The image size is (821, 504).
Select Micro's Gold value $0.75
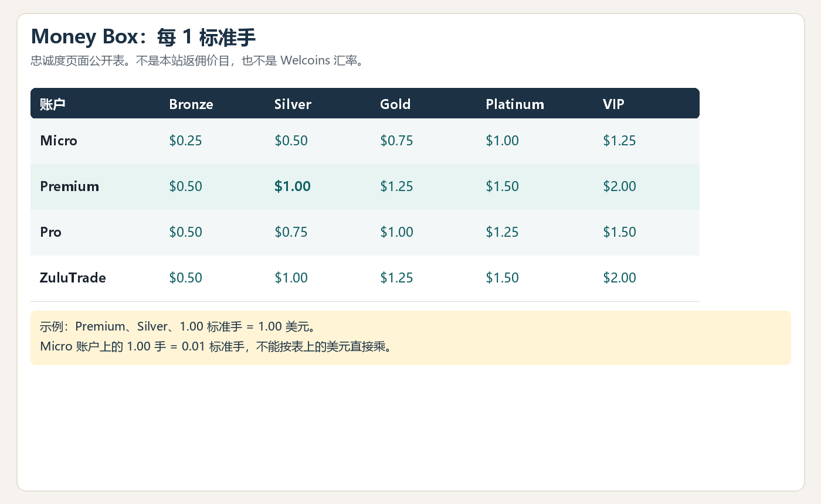pos(396,141)
